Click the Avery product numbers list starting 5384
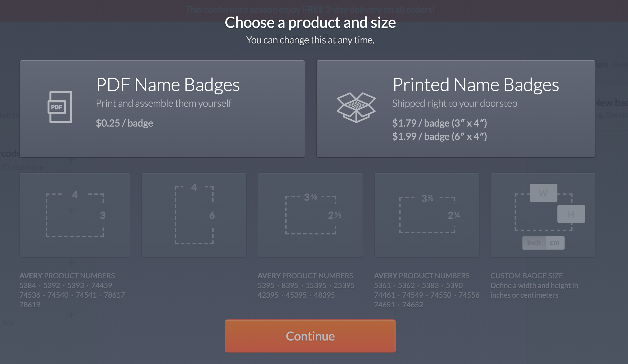Screen dimensions: 628x364 point(72,295)
